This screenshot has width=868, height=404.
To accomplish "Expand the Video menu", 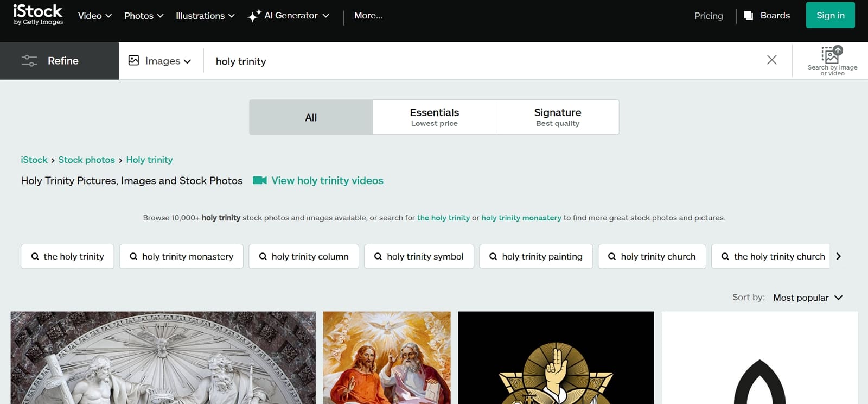I will click(x=95, y=16).
